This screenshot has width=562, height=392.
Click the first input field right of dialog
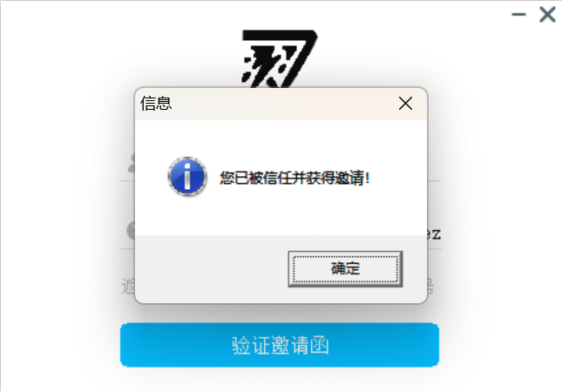click(x=435, y=166)
